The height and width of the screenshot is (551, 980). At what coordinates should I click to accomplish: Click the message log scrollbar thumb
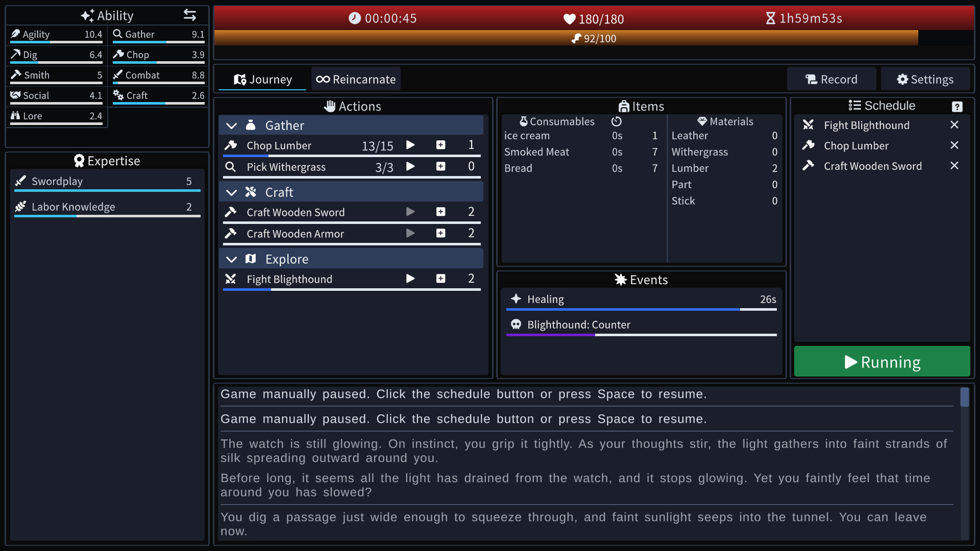click(964, 397)
